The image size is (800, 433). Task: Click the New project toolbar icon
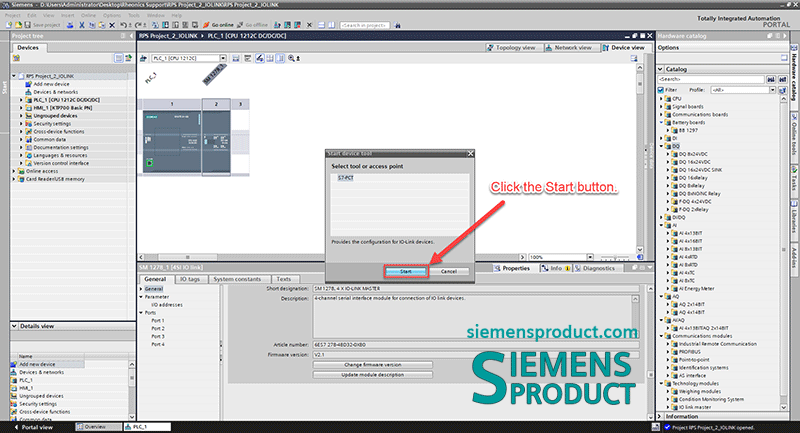point(9,24)
